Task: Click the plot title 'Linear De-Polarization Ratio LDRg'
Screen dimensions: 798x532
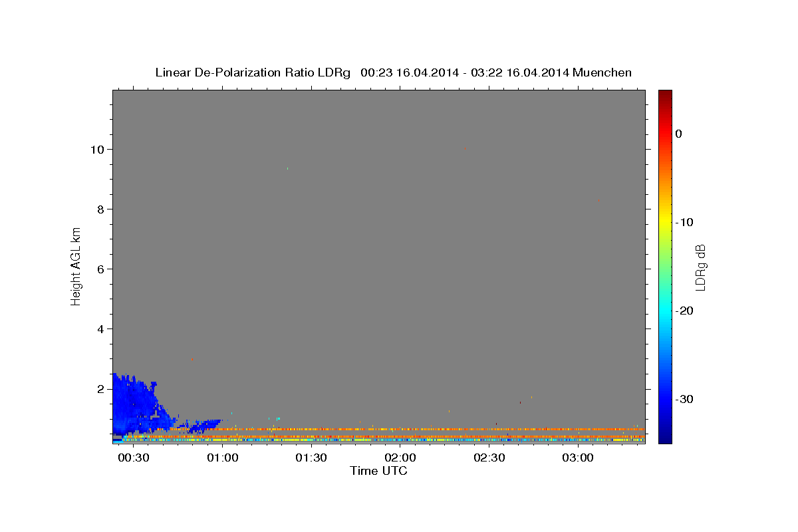Action: tap(253, 72)
